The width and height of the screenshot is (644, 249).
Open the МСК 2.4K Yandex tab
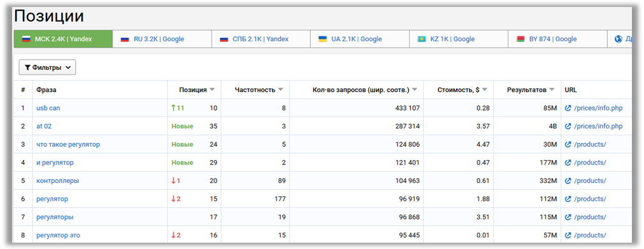pyautogui.click(x=63, y=39)
